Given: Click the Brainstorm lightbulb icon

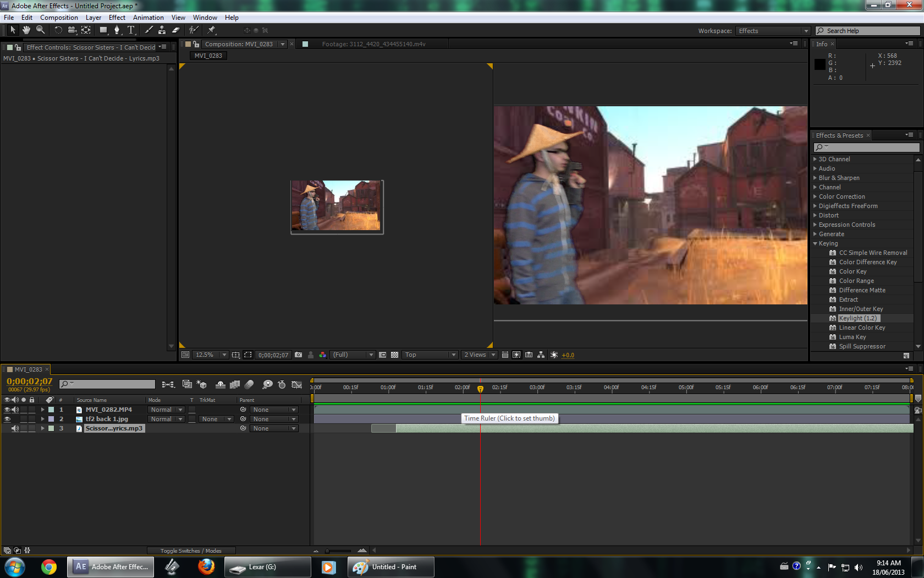Looking at the screenshot, I should (x=267, y=384).
